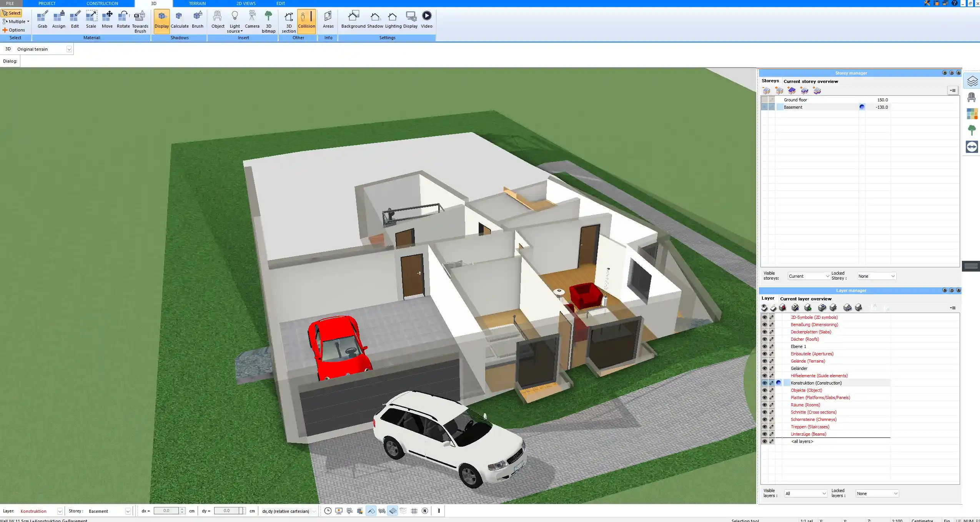Image resolution: width=980 pixels, height=522 pixels.
Task: Click the Select button
Action: 12,13
